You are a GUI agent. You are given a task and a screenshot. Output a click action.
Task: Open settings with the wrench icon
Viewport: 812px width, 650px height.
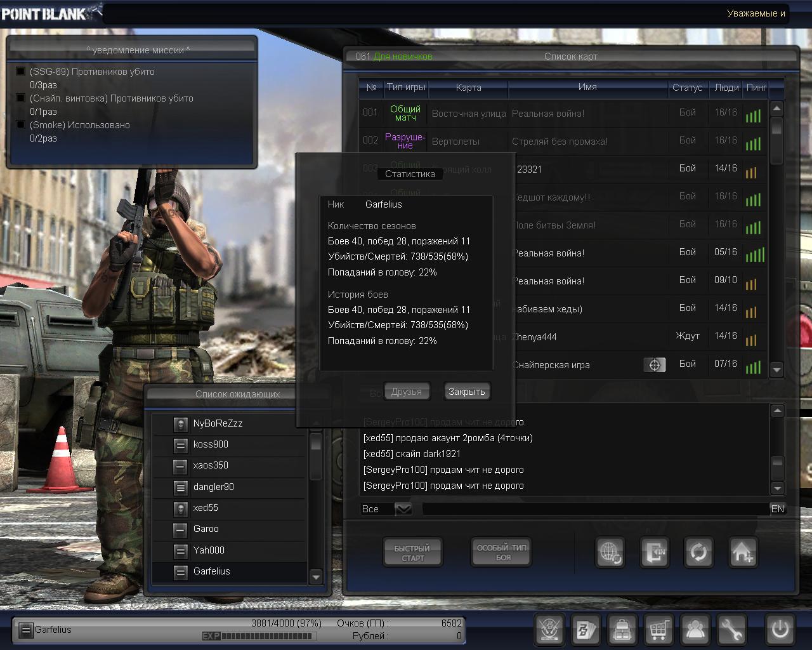pos(732,629)
